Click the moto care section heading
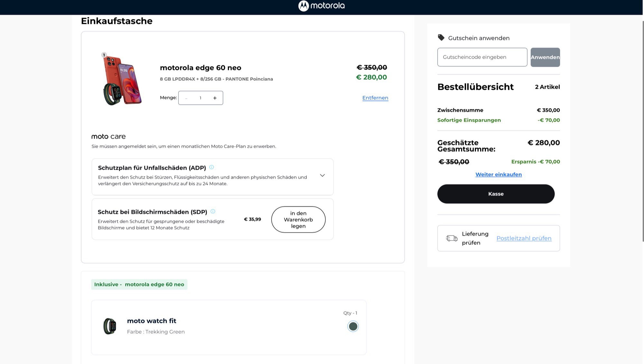Image resolution: width=644 pixels, height=364 pixels. tap(109, 136)
